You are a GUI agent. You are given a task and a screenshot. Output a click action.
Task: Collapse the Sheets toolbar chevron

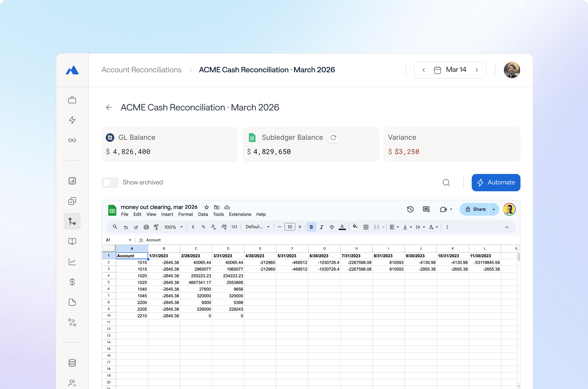pos(507,227)
